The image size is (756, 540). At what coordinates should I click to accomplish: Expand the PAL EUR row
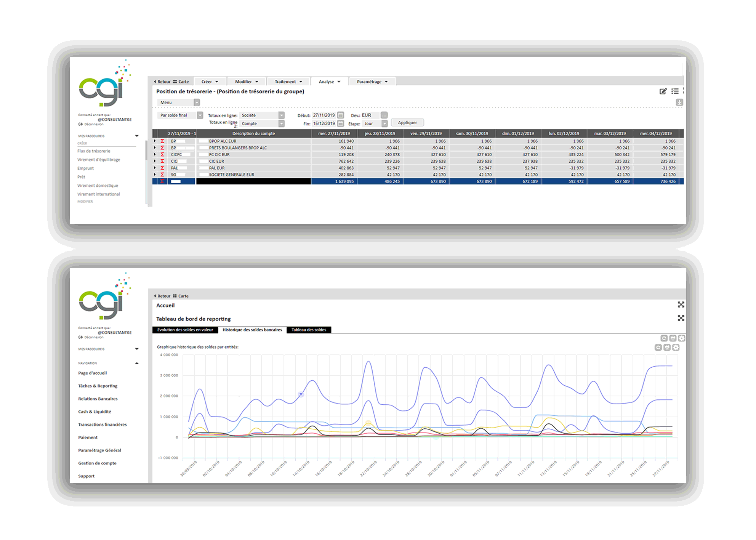155,168
